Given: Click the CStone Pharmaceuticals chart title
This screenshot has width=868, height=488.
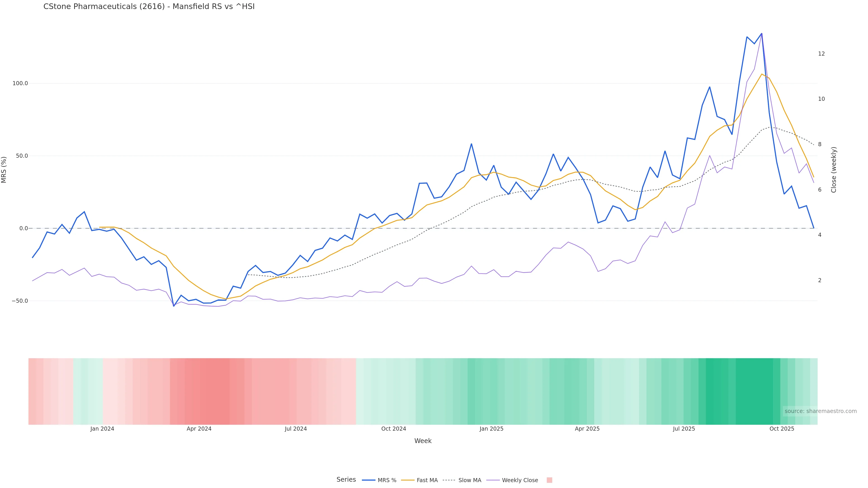Looking at the screenshot, I should 149,6.
